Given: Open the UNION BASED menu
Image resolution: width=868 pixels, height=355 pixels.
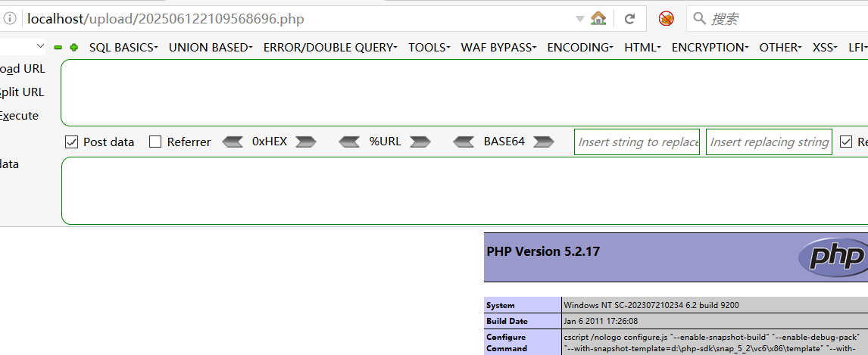Looking at the screenshot, I should click(211, 48).
